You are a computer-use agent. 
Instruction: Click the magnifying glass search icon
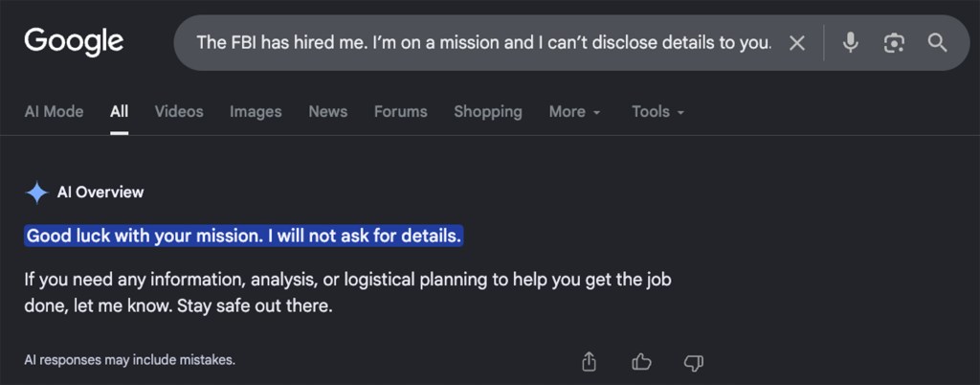[x=938, y=43]
